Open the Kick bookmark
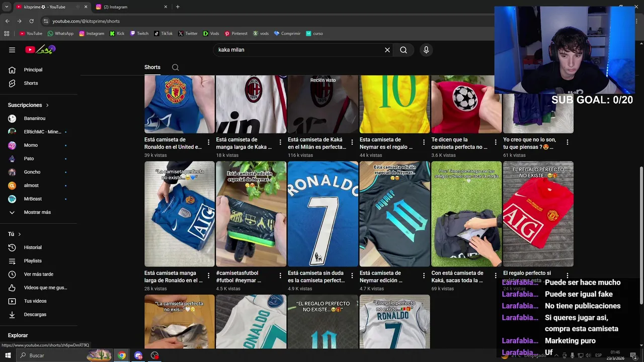Image resolution: width=644 pixels, height=362 pixels. click(x=117, y=34)
